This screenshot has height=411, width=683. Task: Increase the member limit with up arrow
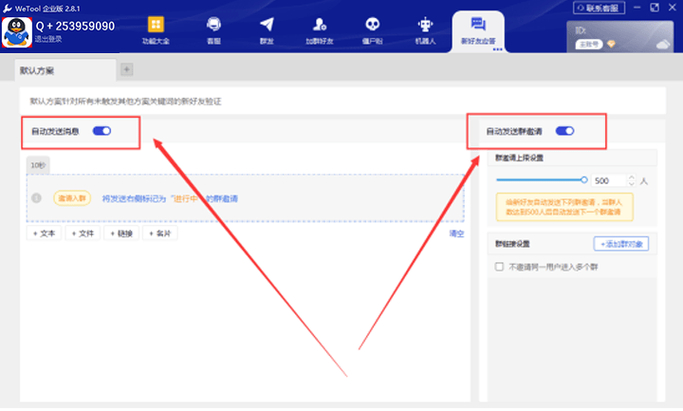click(632, 177)
